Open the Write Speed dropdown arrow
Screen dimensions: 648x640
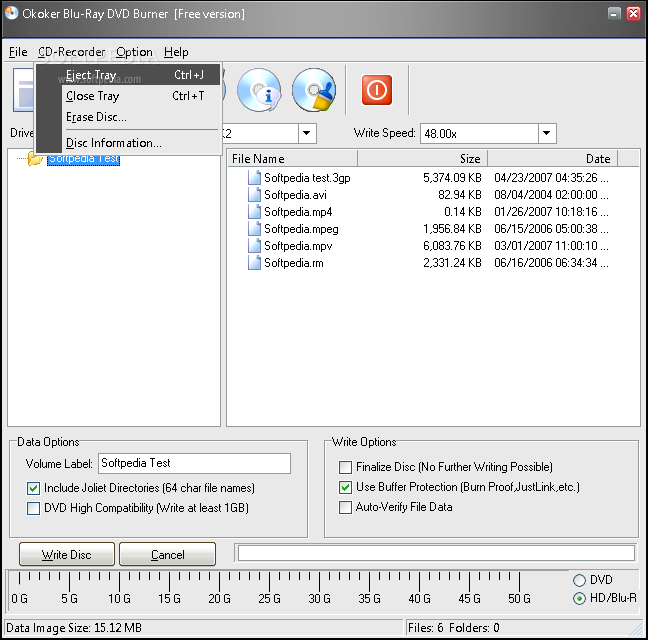pos(547,133)
